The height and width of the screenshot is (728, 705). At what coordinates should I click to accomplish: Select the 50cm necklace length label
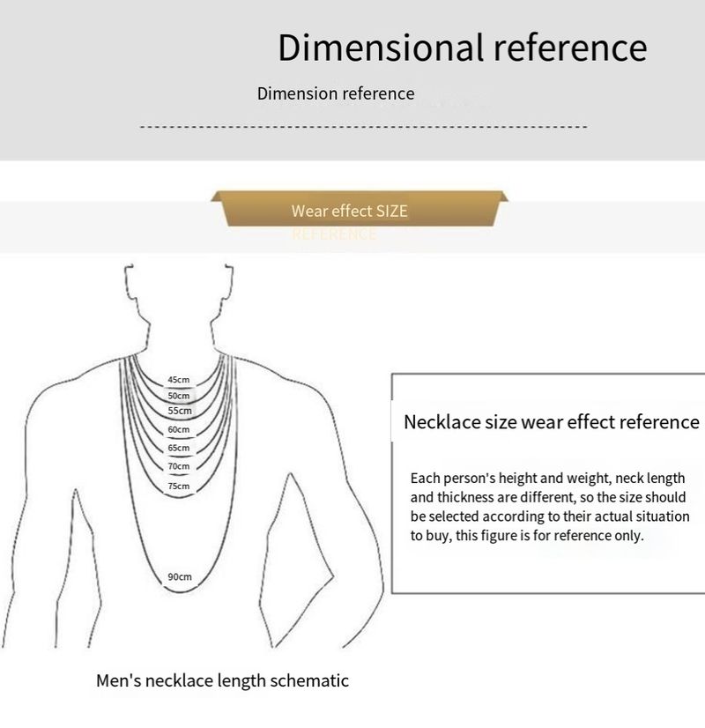point(179,397)
